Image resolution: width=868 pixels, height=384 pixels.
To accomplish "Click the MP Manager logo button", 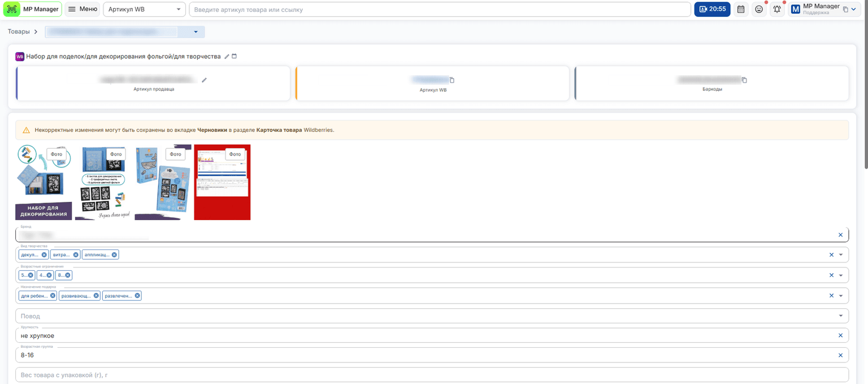I will tap(33, 9).
